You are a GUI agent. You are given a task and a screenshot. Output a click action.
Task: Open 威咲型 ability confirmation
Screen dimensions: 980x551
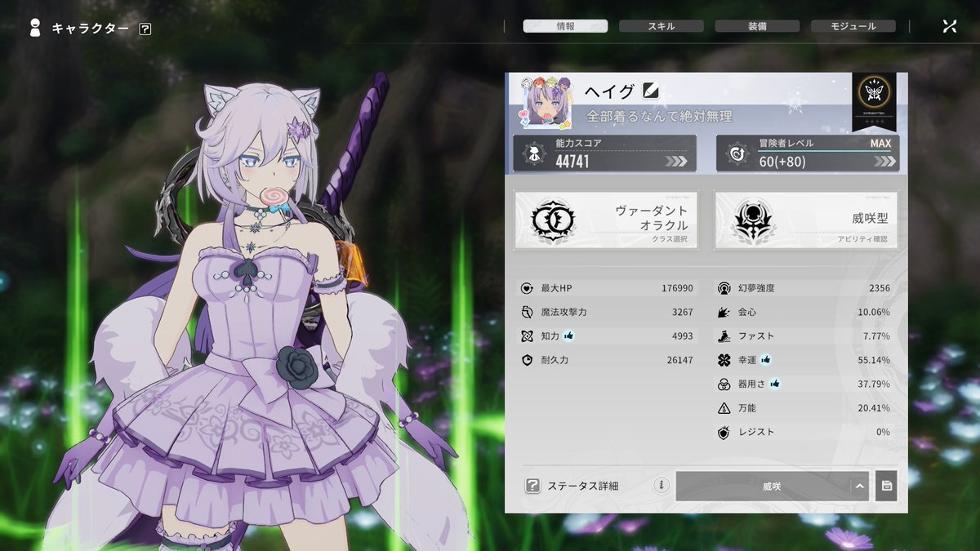pyautogui.click(x=806, y=220)
